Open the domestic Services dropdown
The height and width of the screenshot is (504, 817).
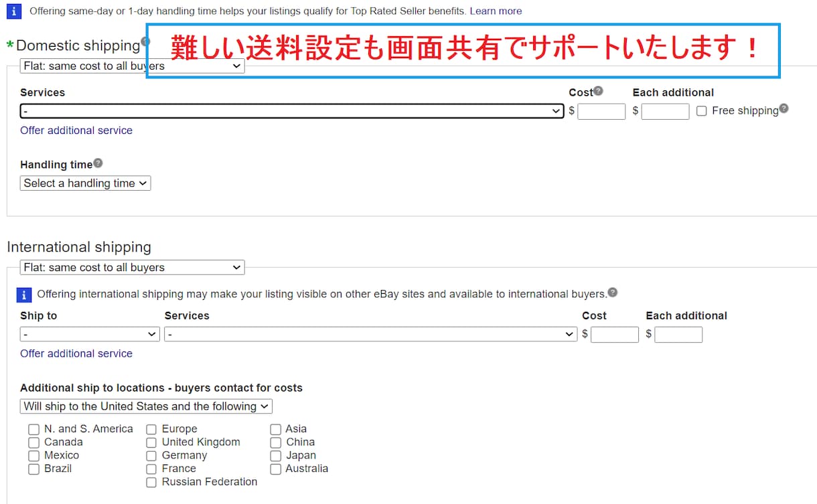pos(292,111)
